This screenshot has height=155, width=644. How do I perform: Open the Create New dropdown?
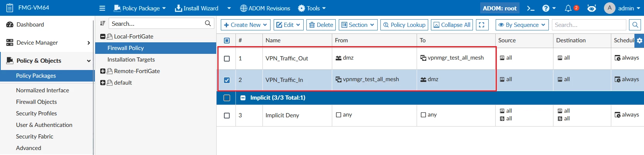tap(245, 25)
